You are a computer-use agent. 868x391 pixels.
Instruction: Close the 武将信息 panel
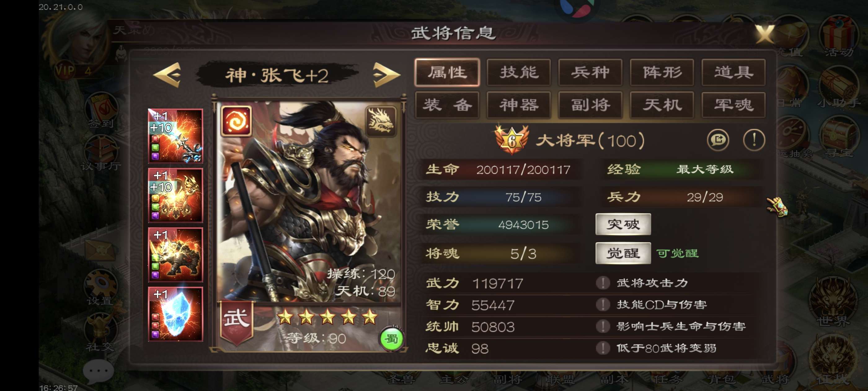tap(764, 34)
